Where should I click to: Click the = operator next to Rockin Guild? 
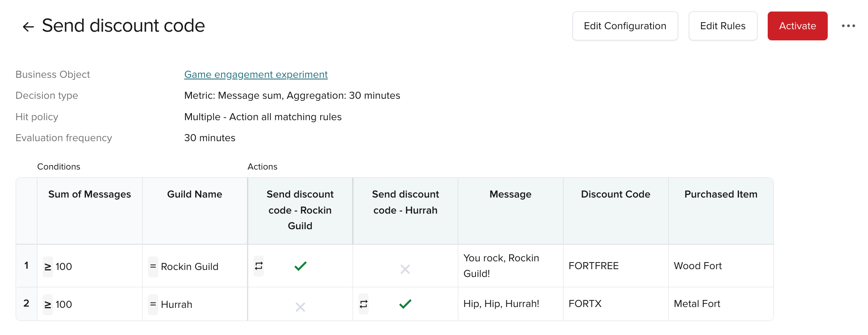click(x=153, y=267)
